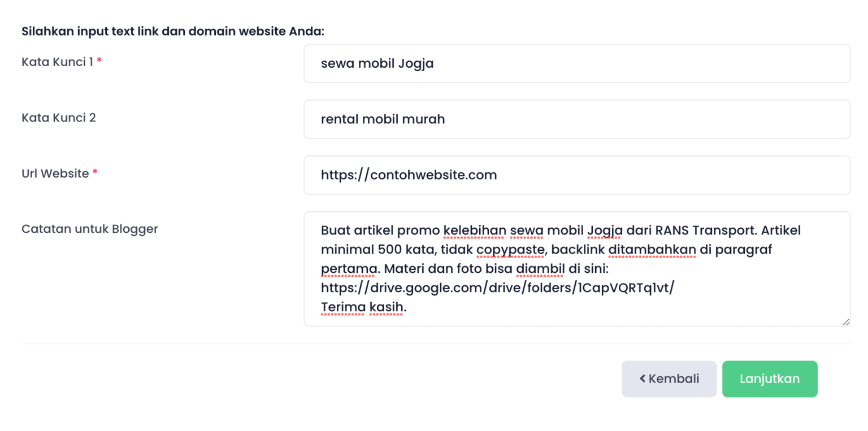Screen dimensions: 868x431
Task: Click the text 'rental mobil murah' in field two
Action: 383,119
